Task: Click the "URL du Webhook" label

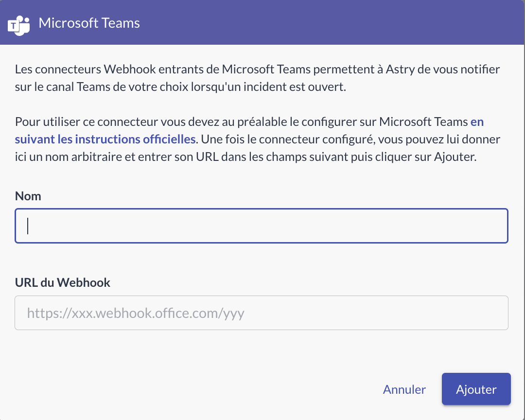Action: pos(63,282)
